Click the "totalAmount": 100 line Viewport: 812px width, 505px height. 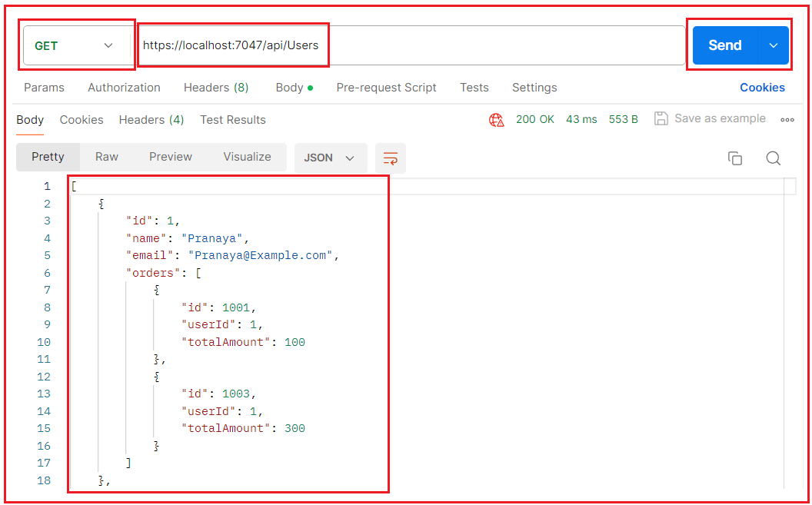[x=243, y=343]
